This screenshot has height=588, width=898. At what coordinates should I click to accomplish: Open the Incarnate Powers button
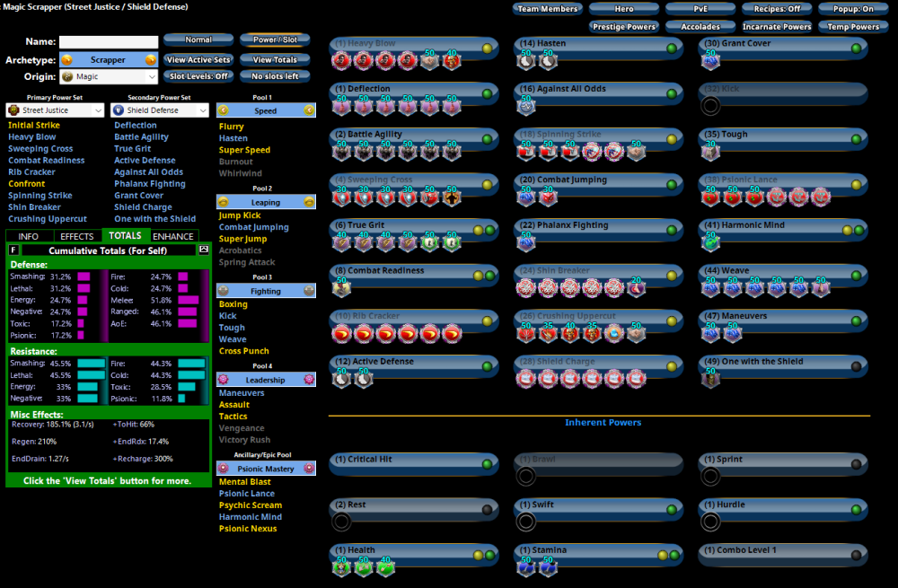click(778, 27)
